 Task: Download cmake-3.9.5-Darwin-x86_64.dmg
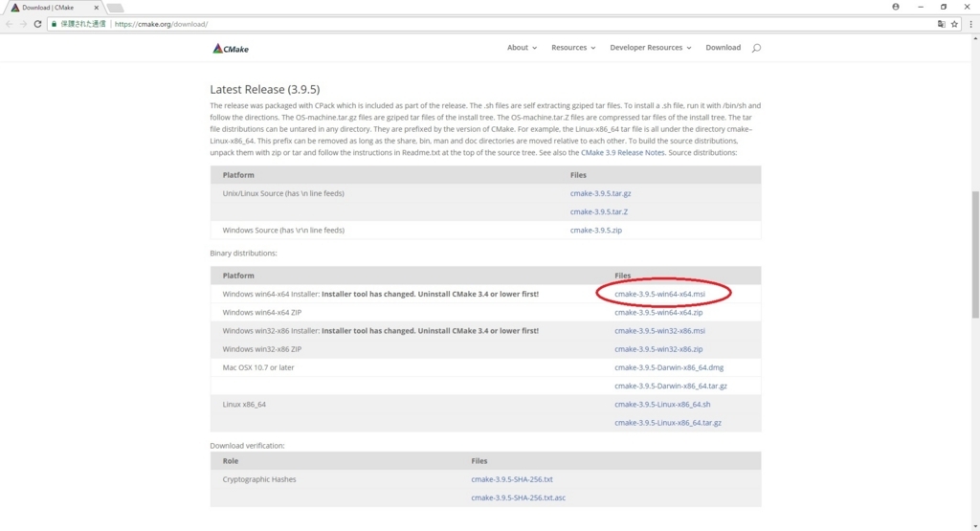669,368
